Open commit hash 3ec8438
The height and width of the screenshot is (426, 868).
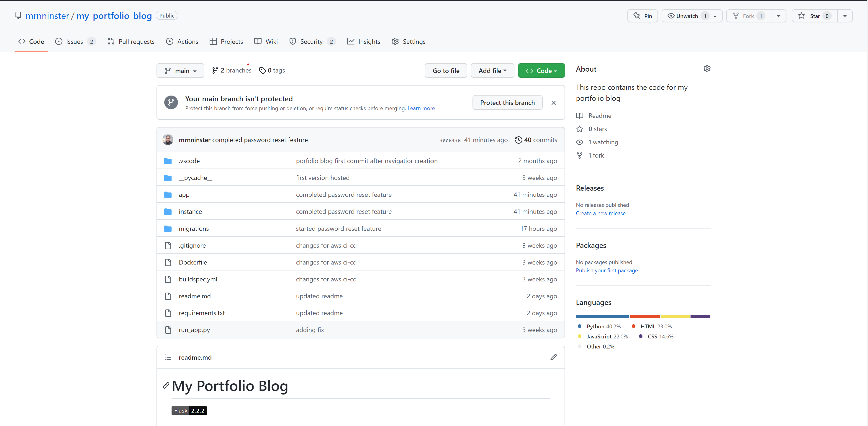pyautogui.click(x=450, y=140)
